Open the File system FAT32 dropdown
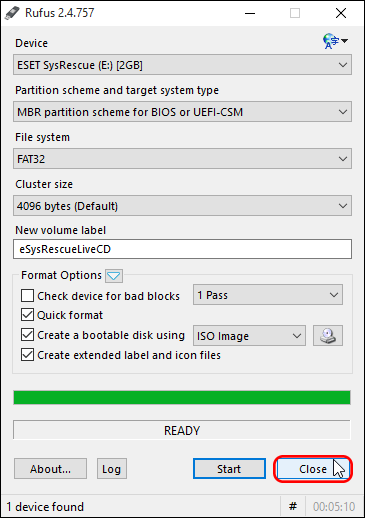Viewport: 365px width, 518px height. coord(182,159)
